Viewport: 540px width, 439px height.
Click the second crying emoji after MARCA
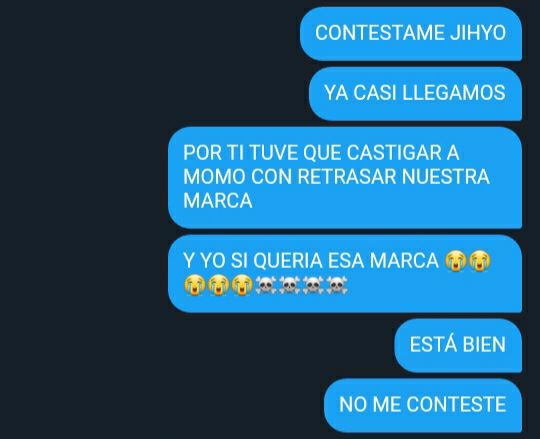[480, 261]
